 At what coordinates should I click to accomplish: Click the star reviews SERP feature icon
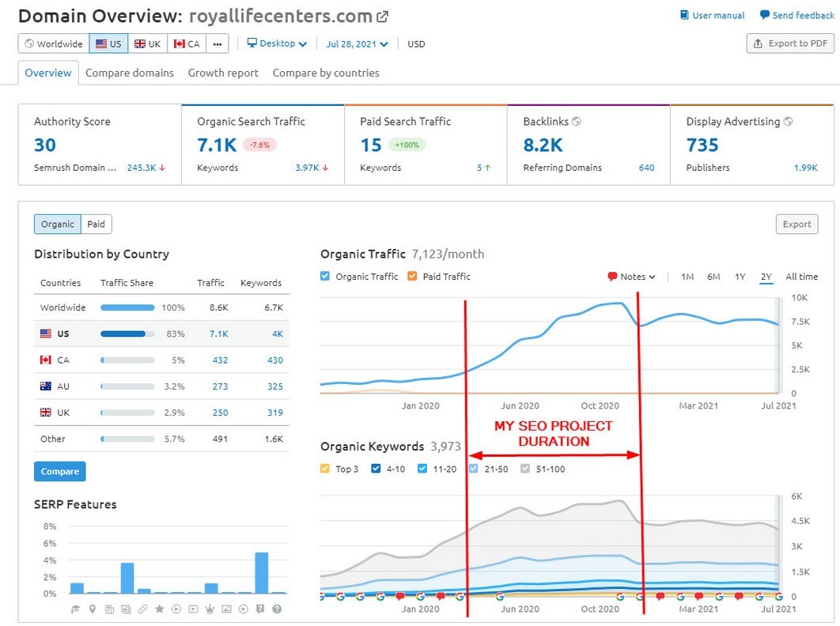tap(159, 609)
